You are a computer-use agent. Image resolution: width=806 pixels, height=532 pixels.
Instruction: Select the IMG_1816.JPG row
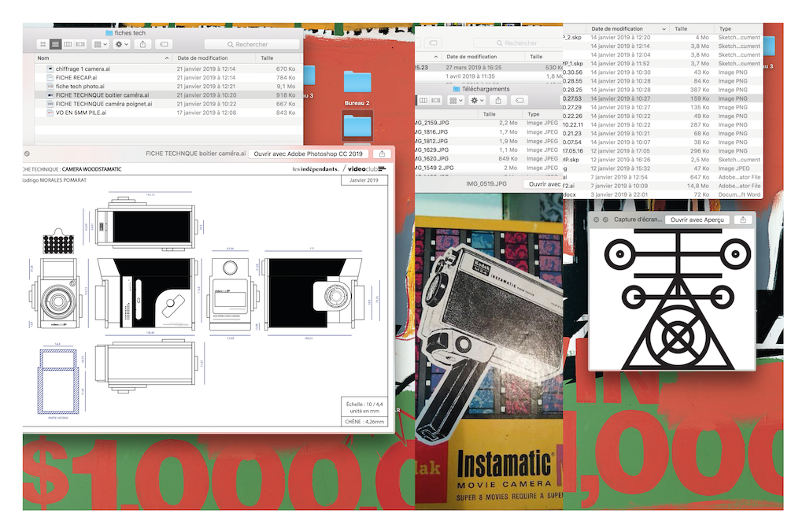[x=489, y=132]
